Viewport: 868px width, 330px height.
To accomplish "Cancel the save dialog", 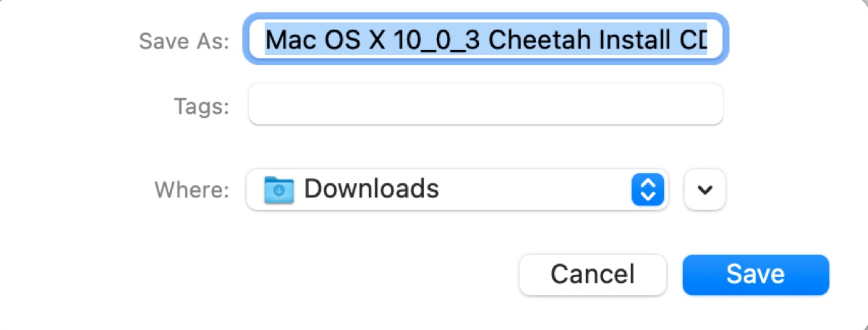I will 592,274.
